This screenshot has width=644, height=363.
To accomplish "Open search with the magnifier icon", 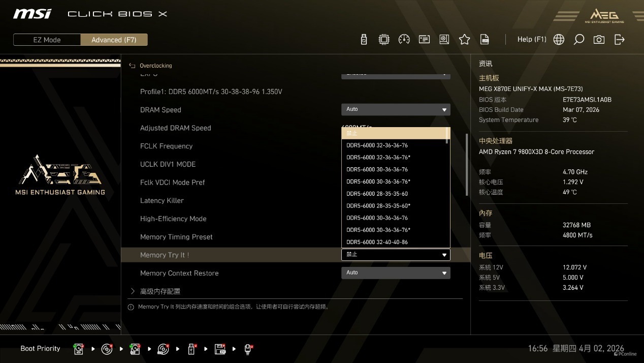I will pyautogui.click(x=579, y=40).
